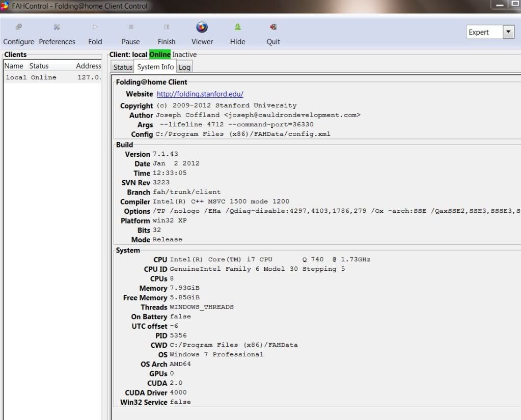Screen dimensions: 521x420
Task: Click version value 7.1.43
Action: click(x=165, y=154)
